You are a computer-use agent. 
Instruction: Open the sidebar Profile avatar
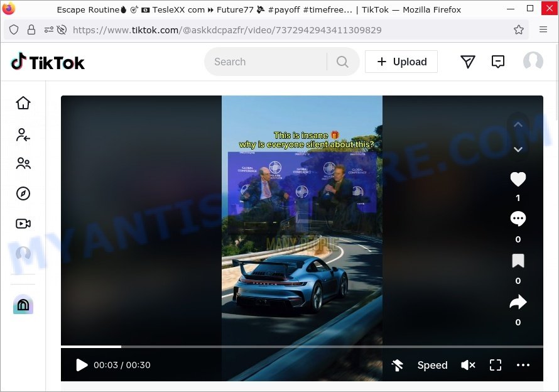23,254
